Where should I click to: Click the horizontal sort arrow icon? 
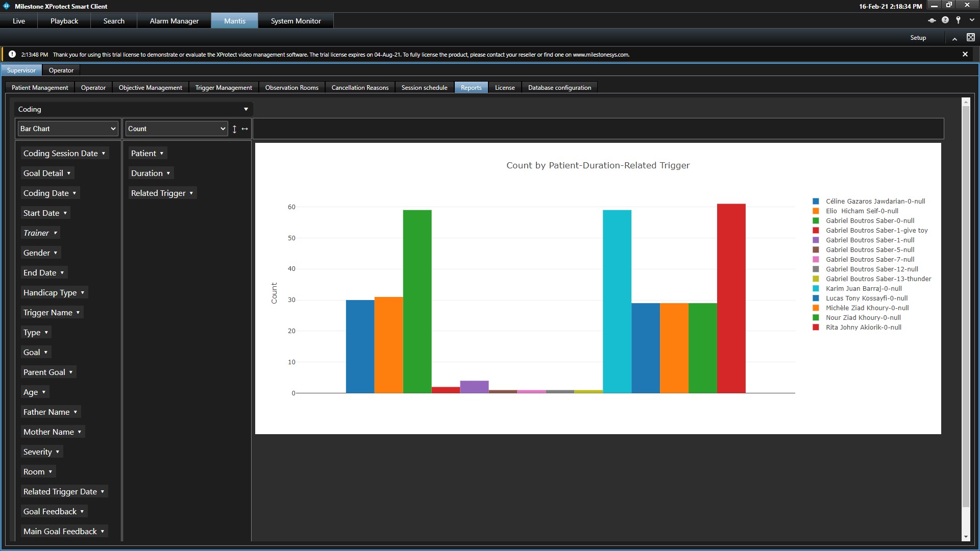point(245,129)
